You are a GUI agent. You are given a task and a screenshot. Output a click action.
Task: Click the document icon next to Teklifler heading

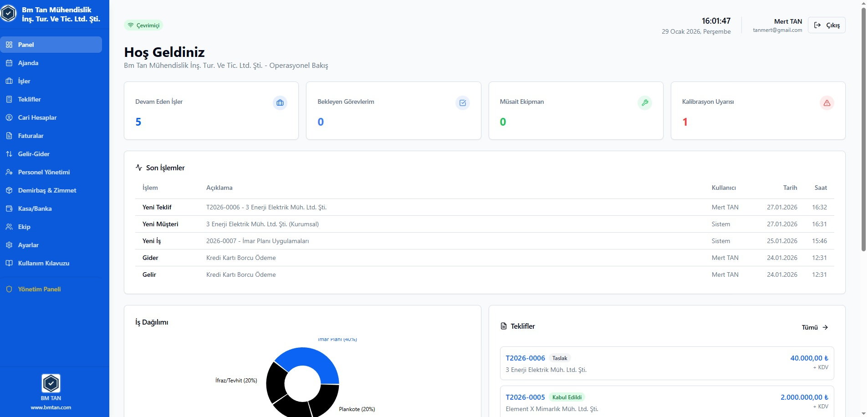click(x=504, y=326)
